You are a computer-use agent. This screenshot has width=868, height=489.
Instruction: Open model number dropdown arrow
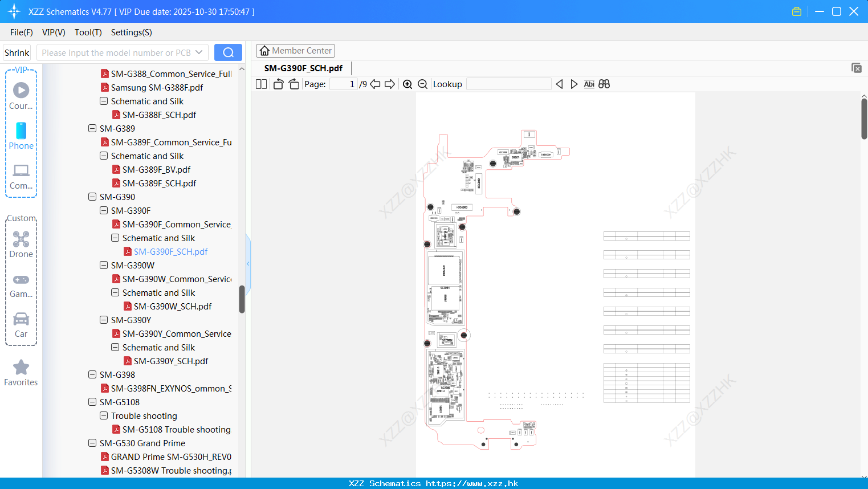point(199,52)
